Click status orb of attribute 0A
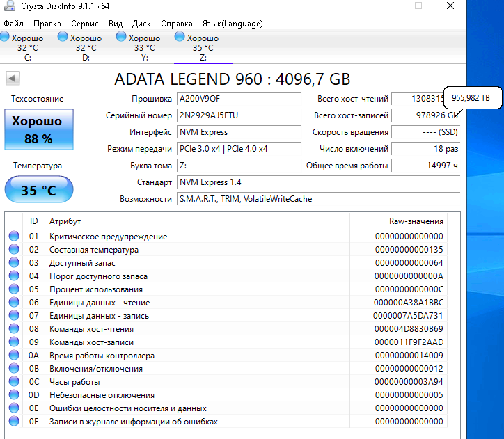Screen dimensions: 504x439 (14, 355)
